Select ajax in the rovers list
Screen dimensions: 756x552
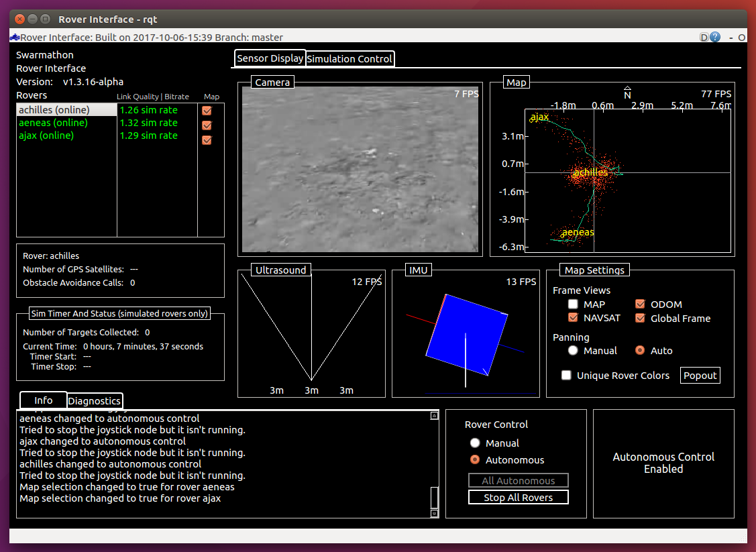tap(47, 135)
